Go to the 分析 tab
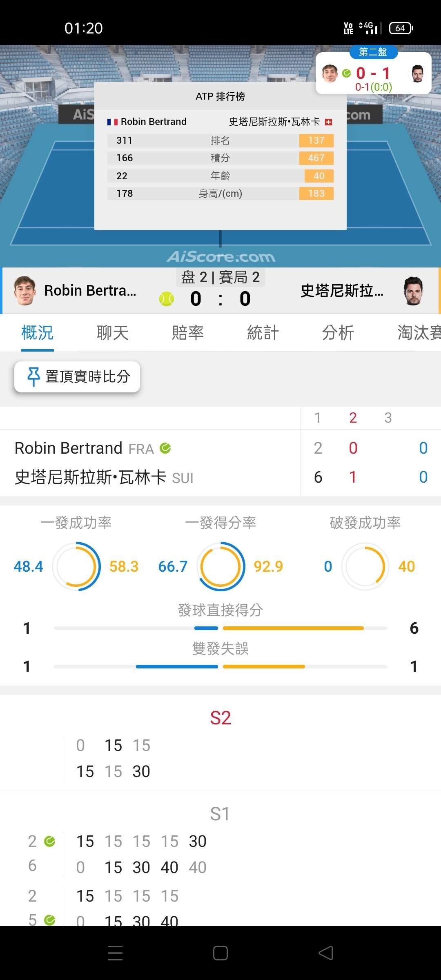This screenshot has height=980, width=441. [x=338, y=333]
